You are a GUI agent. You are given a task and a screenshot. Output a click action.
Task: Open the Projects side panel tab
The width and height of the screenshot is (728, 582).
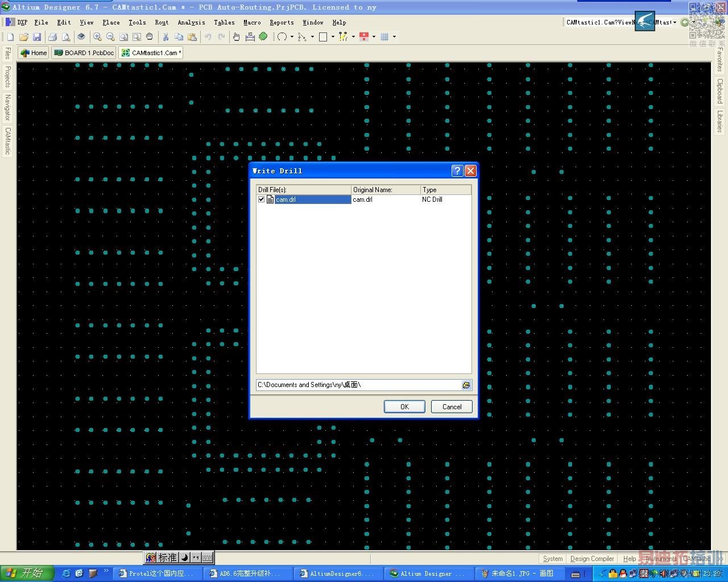pos(8,76)
